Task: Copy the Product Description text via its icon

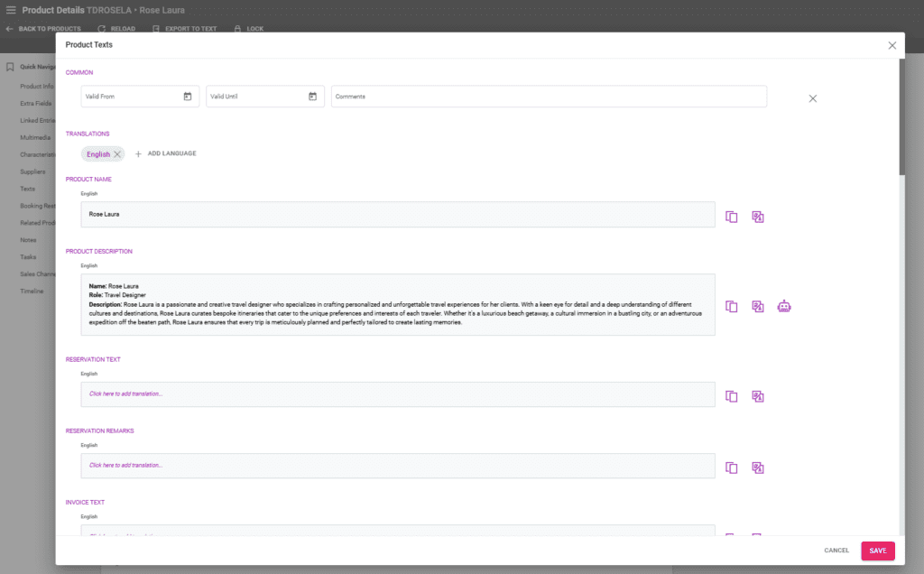Action: click(732, 307)
